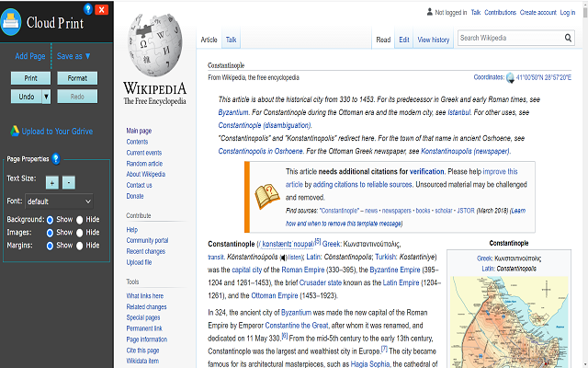The height and width of the screenshot is (368, 588).
Task: Select Hide for Images
Action: [x=80, y=233]
